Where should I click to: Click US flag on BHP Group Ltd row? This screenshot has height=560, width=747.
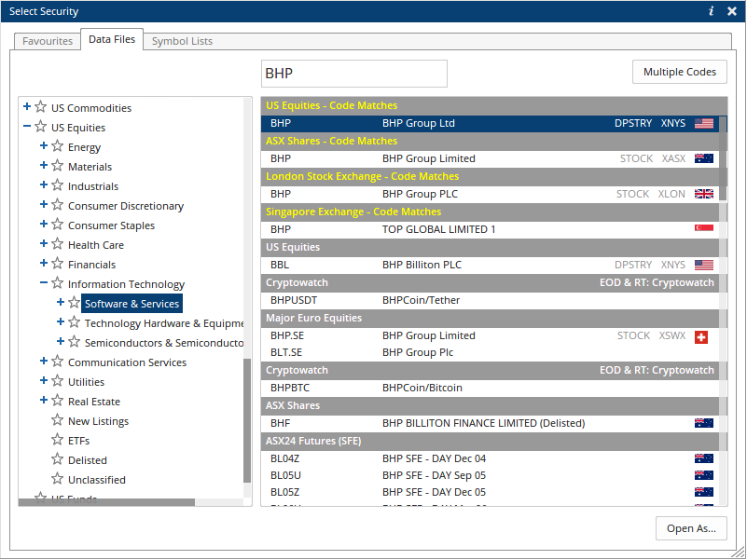[704, 123]
